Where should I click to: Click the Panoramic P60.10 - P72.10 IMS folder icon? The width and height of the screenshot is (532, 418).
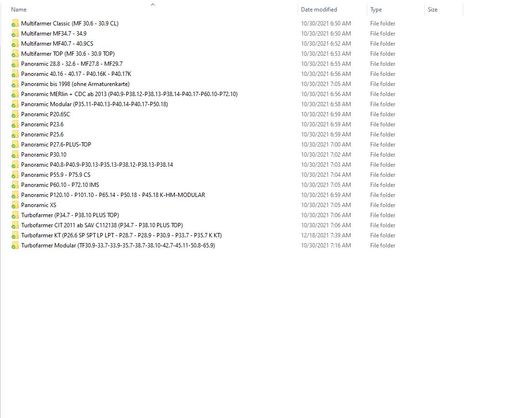point(15,185)
